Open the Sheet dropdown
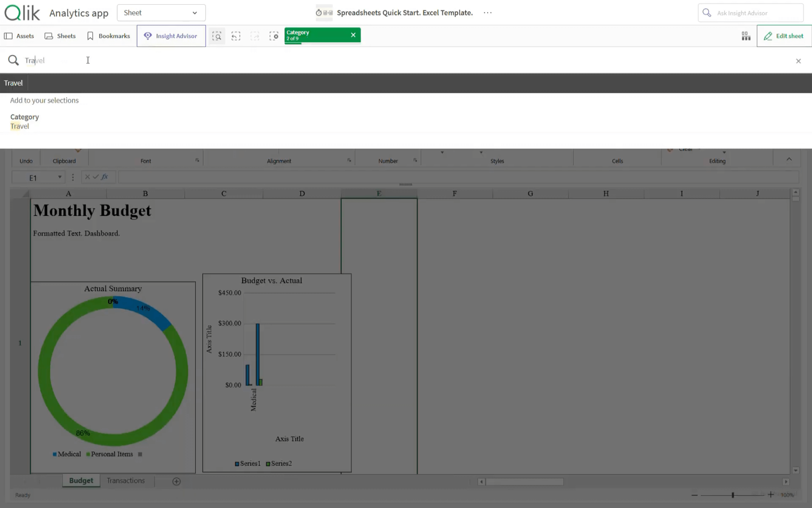Viewport: 812px width, 508px height. coord(161,13)
